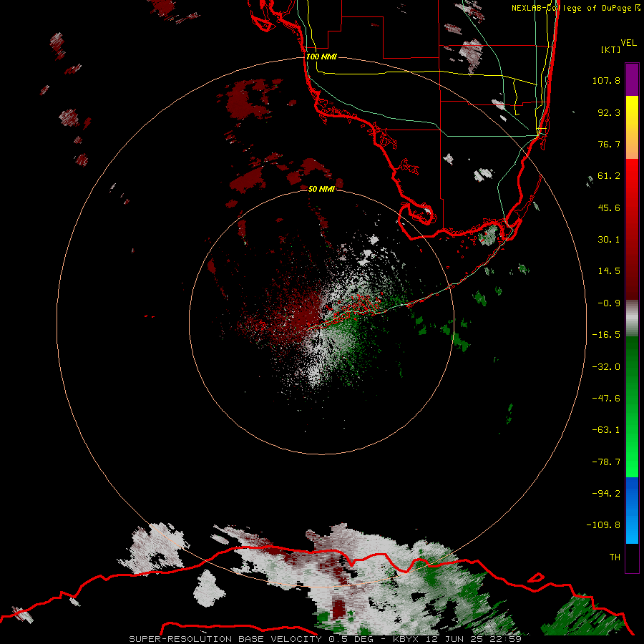
Task: Click the light blue segment of velocity color bar
Action: pos(632,510)
